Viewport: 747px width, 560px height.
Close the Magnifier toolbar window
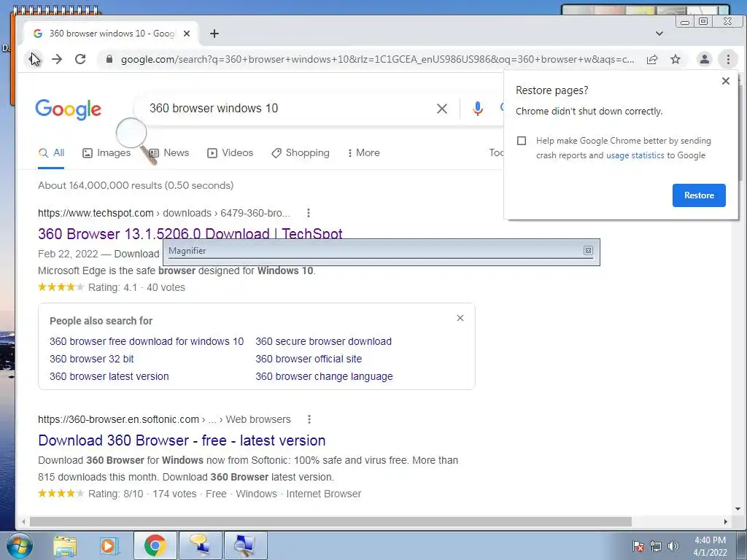click(589, 251)
